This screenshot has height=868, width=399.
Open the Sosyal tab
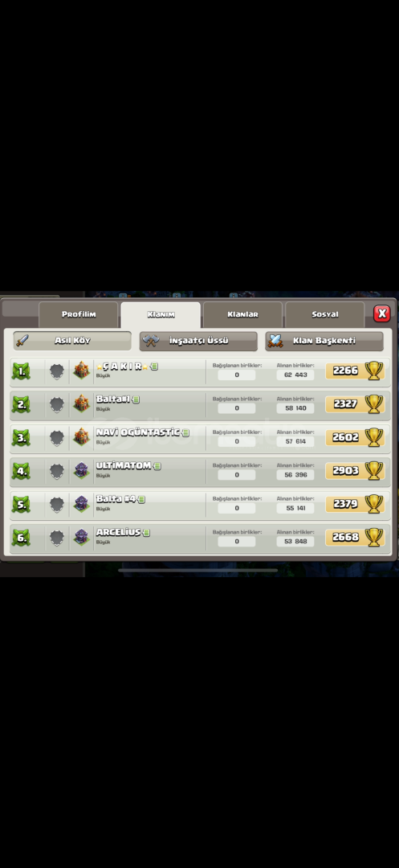click(324, 314)
